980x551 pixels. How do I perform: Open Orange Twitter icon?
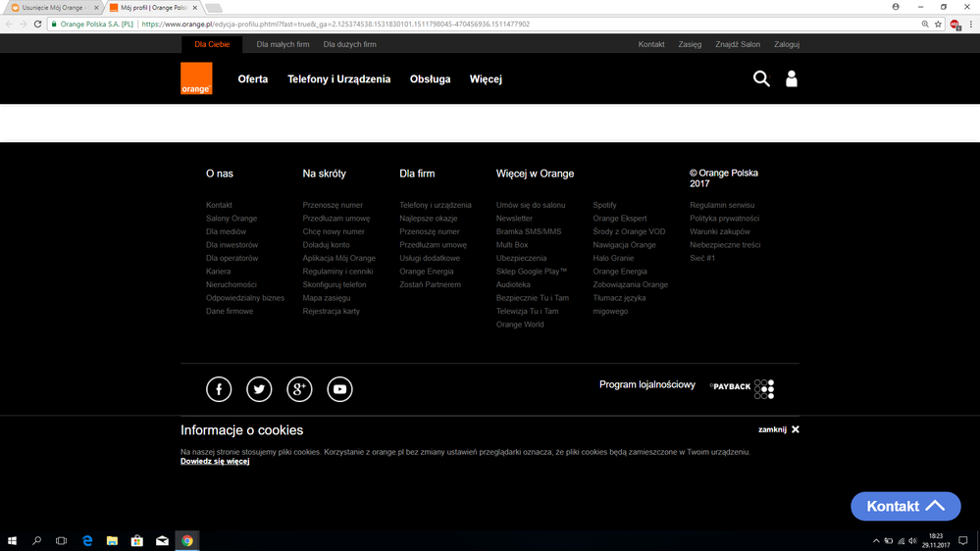(259, 389)
